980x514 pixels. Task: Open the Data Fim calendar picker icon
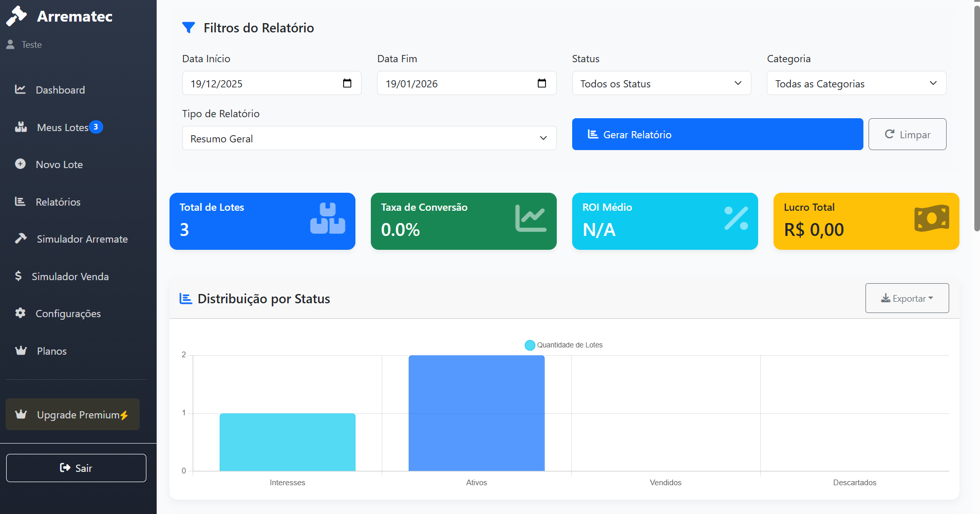[542, 83]
